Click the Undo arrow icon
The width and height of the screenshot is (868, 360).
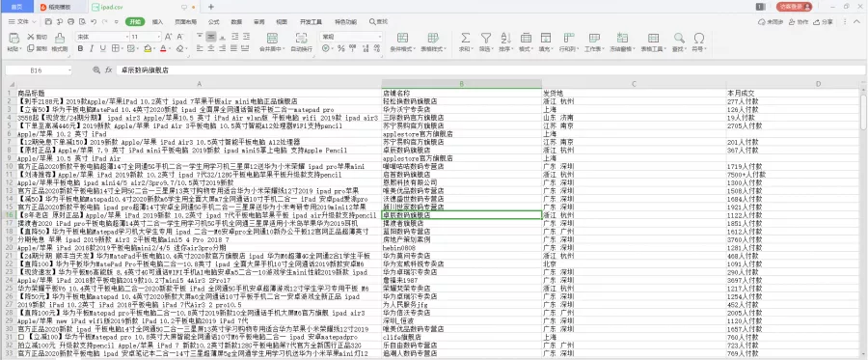(x=93, y=21)
